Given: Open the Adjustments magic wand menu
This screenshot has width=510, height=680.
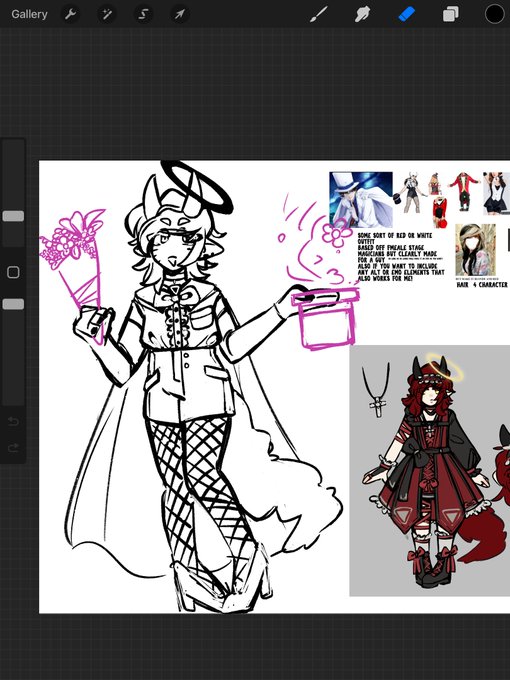Looking at the screenshot, I should click(x=107, y=14).
